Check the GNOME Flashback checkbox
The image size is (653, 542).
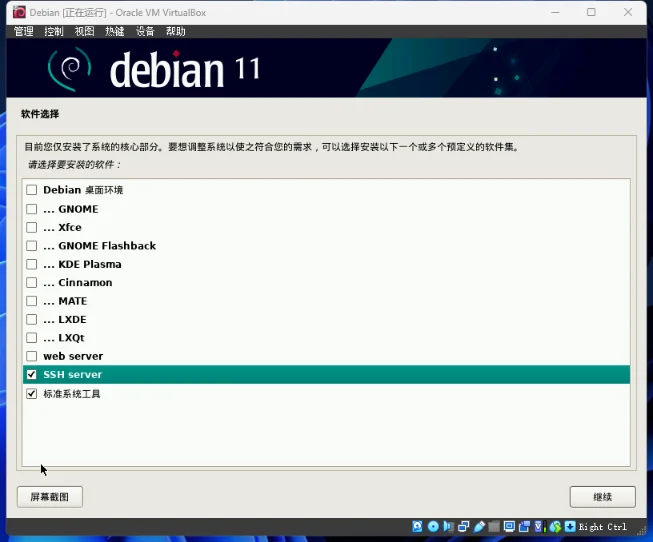coord(32,246)
